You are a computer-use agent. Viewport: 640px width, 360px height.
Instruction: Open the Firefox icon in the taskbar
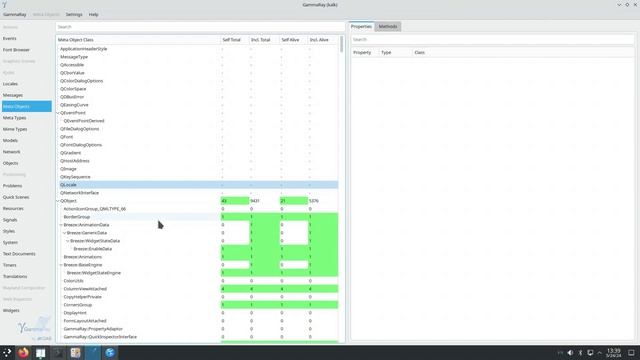(23, 353)
